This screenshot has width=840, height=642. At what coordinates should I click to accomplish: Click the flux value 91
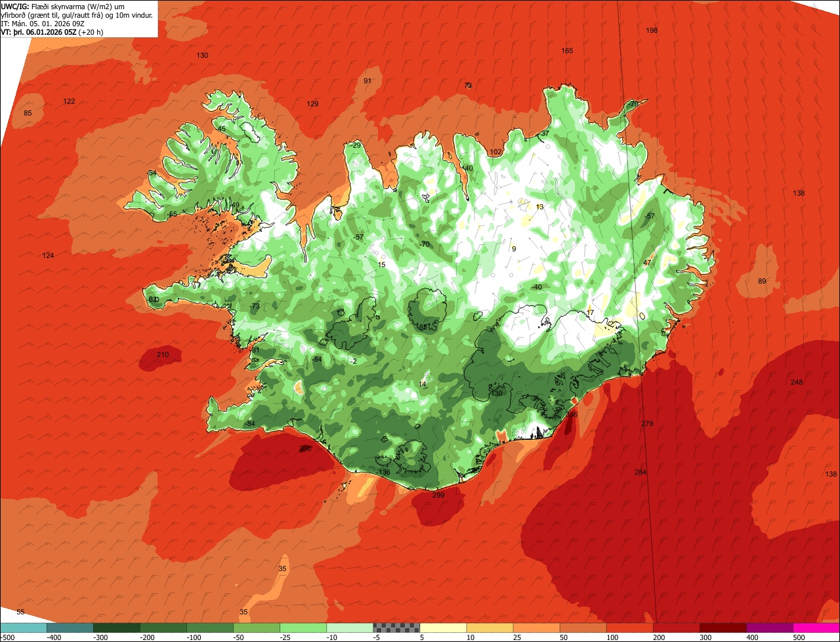tap(367, 81)
